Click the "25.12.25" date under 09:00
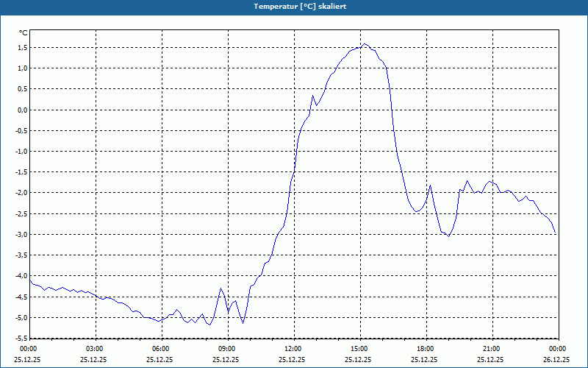The image size is (588, 368). coord(226,359)
